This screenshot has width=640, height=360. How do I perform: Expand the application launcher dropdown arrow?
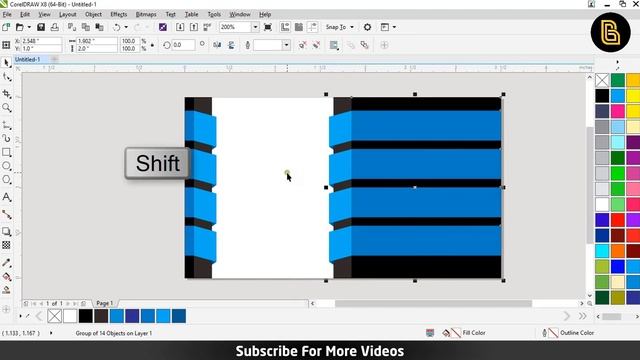394,27
